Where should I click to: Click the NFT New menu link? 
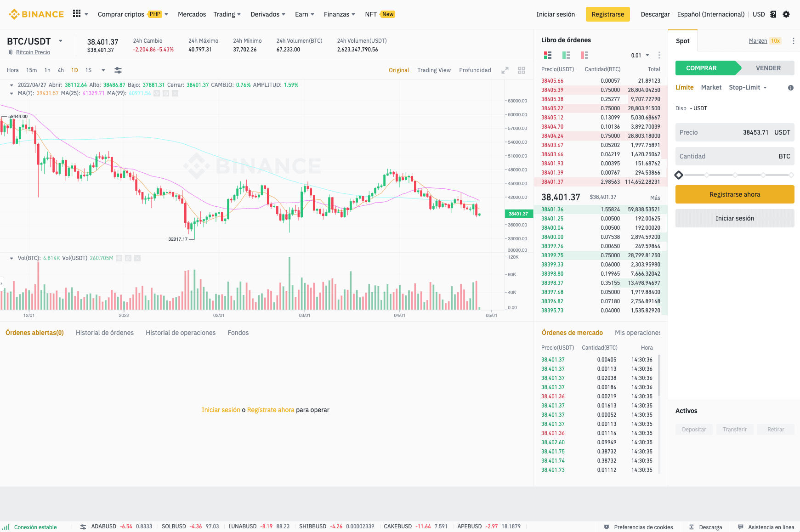[x=380, y=14]
